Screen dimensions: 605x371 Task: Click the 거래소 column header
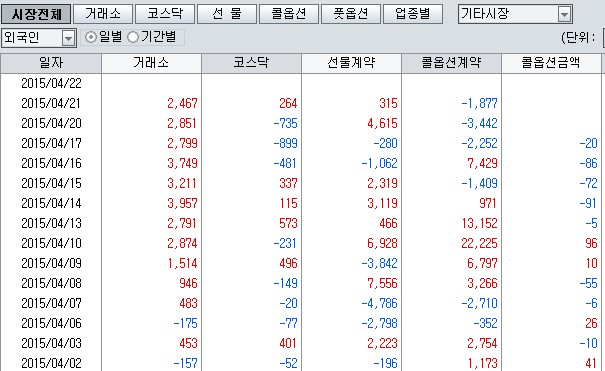tap(151, 63)
